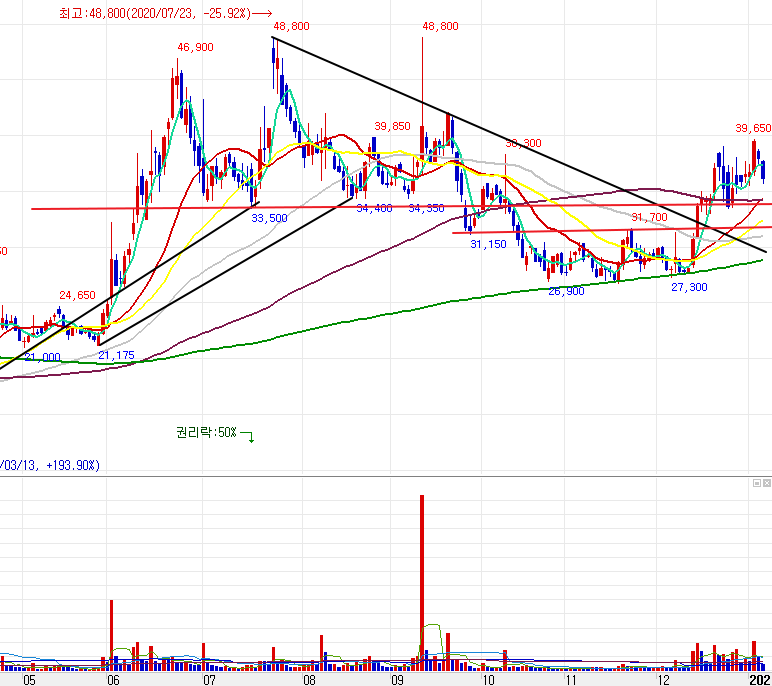Click the 31,150 blue price label
The height and width of the screenshot is (686, 772).
[x=488, y=244]
